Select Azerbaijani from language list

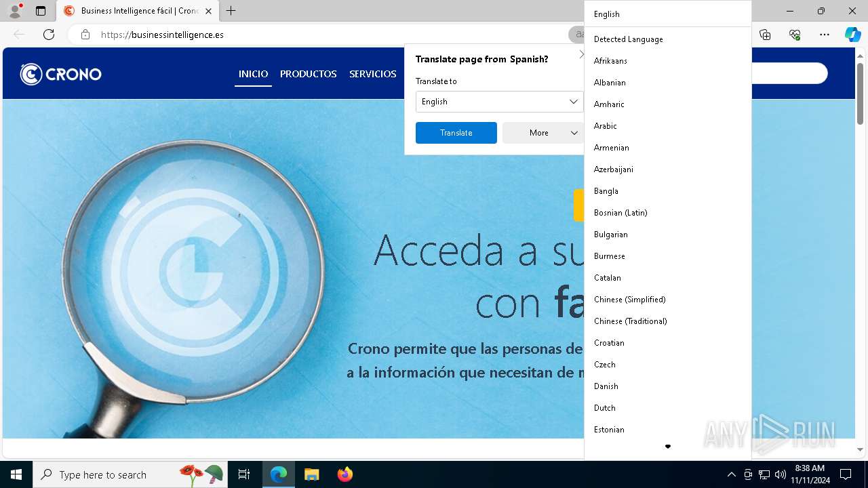click(x=668, y=169)
